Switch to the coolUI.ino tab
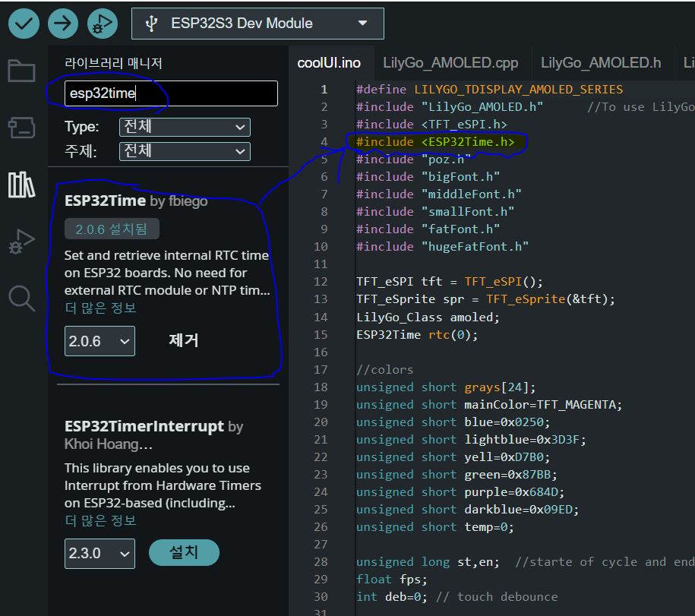 (x=329, y=63)
